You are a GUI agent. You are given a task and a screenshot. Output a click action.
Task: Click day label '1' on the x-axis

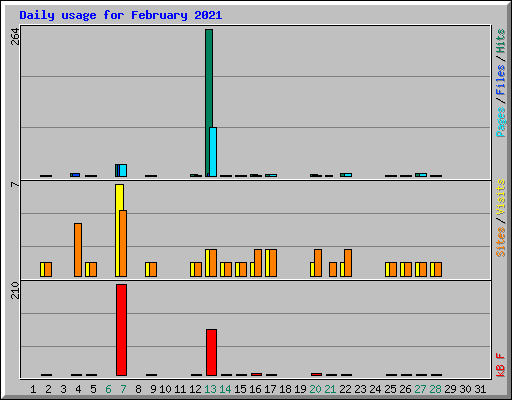[x=33, y=389]
